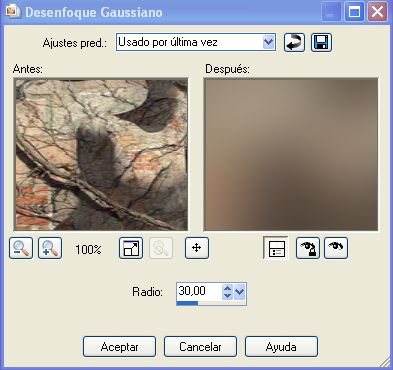Zoom out with the minus magnifier icon
This screenshot has height=370, width=393.
pos(21,248)
